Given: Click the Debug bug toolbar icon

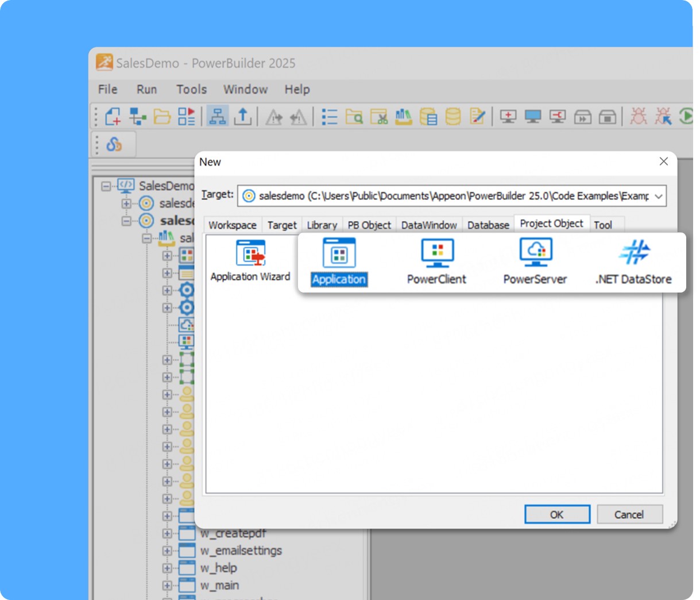Looking at the screenshot, I should [x=638, y=116].
